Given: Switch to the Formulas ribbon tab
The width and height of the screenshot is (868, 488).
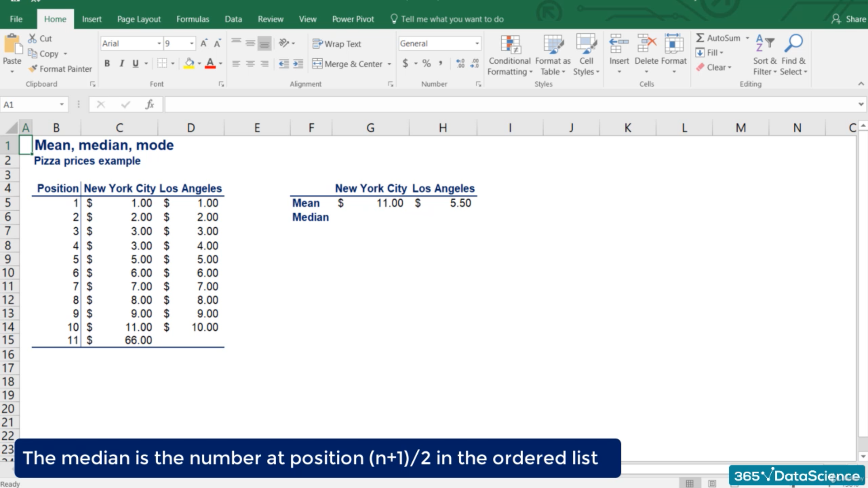Looking at the screenshot, I should (x=193, y=19).
